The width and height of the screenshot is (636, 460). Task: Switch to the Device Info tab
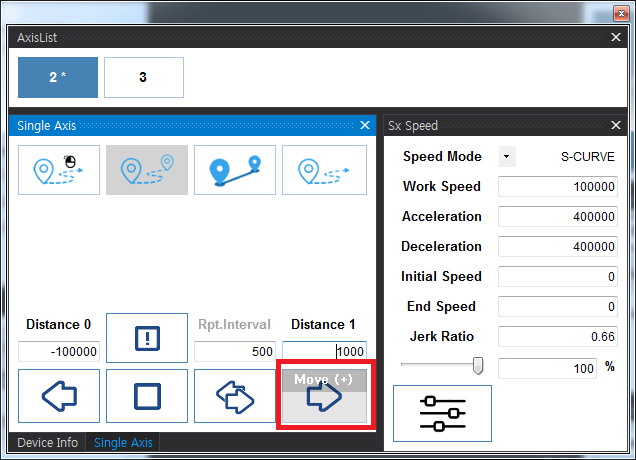(x=48, y=443)
